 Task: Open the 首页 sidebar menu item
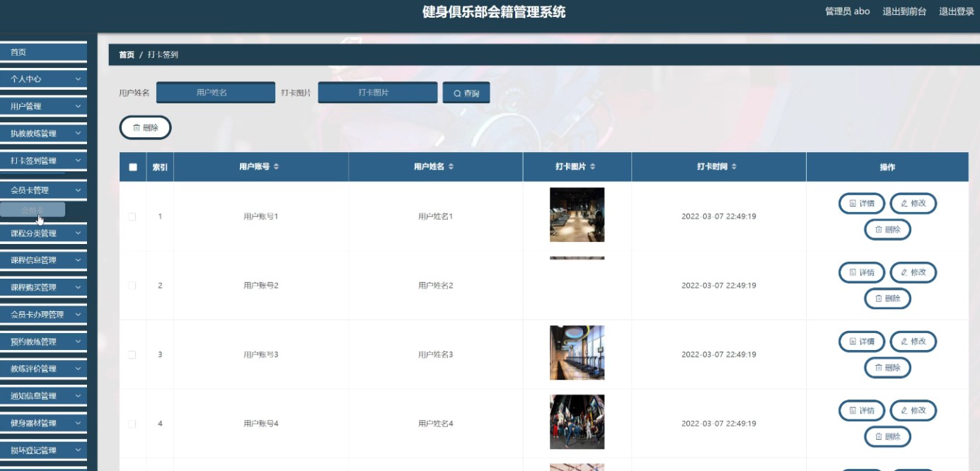(43, 52)
